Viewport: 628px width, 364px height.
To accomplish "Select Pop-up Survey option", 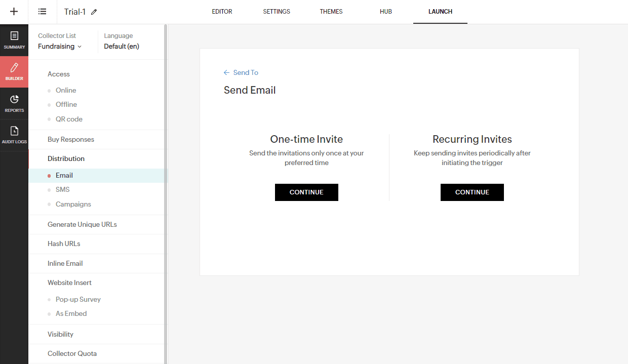I will [x=78, y=299].
